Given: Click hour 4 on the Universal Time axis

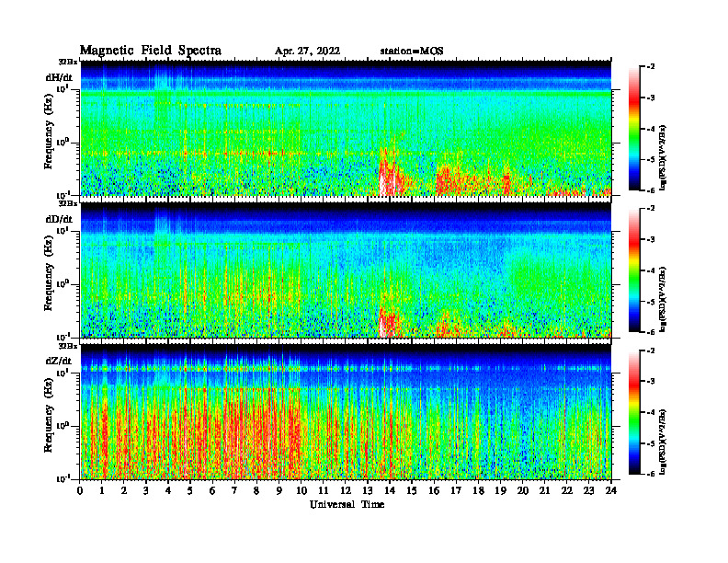Looking at the screenshot, I should pos(168,491).
